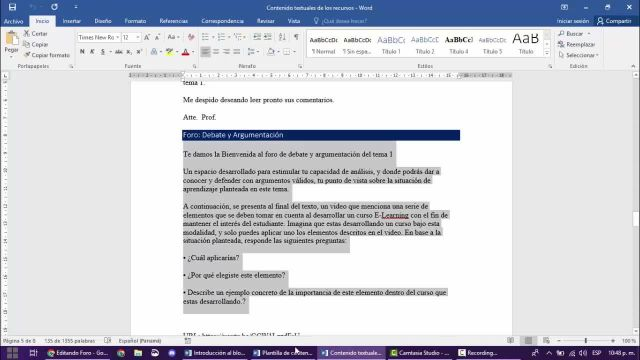Toggle subscript formatting
Image resolution: width=640 pixels, height=360 pixels.
129,52
